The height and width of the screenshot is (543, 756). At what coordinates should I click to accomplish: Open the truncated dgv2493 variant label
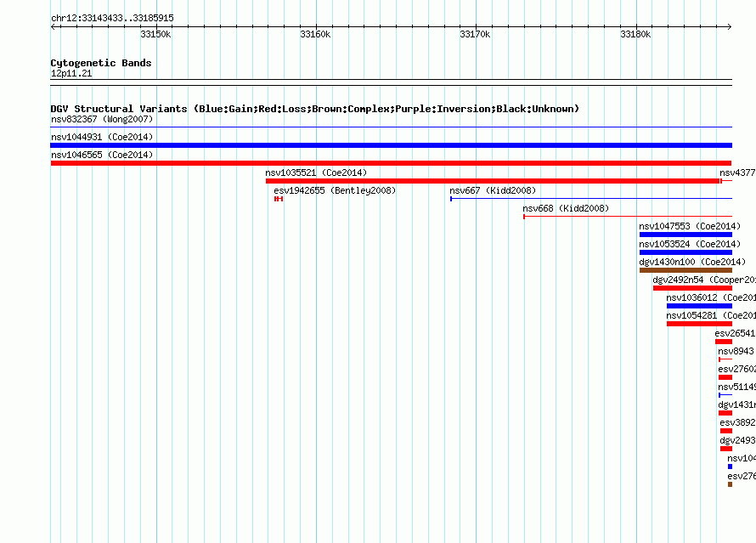coord(737,440)
